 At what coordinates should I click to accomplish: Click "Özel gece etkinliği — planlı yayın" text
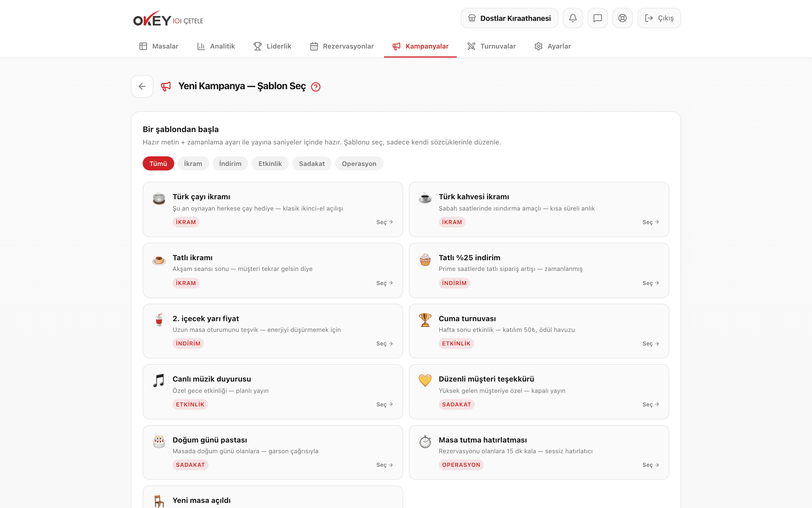220,390
